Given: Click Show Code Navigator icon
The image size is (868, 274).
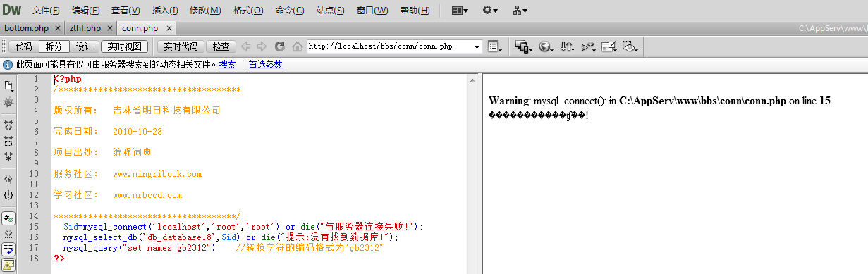Looking at the screenshot, I should coord(8,102).
